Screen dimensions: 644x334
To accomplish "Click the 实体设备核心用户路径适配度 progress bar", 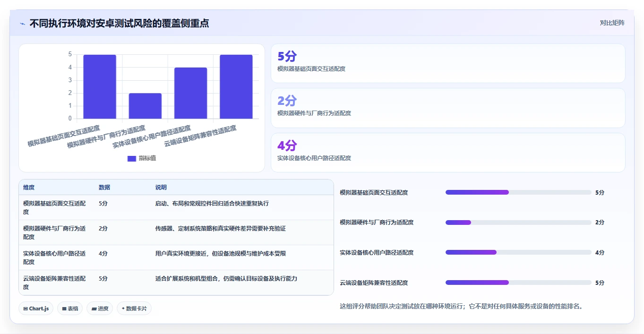I will point(518,252).
